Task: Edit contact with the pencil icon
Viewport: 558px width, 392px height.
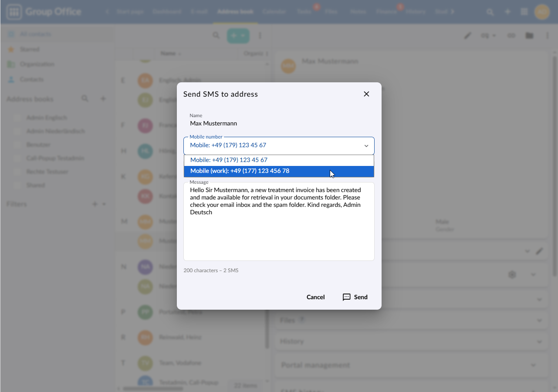Action: [467, 36]
